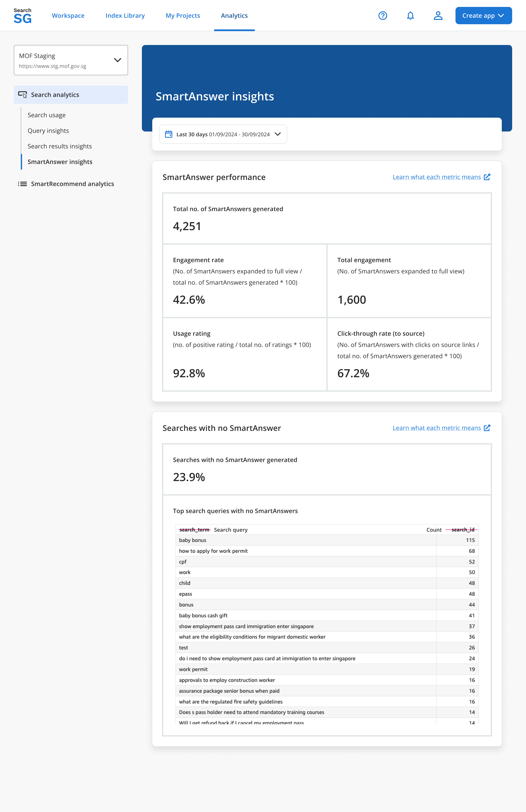Click the 'work permit' query row
This screenshot has height=812, width=526.
(327, 669)
